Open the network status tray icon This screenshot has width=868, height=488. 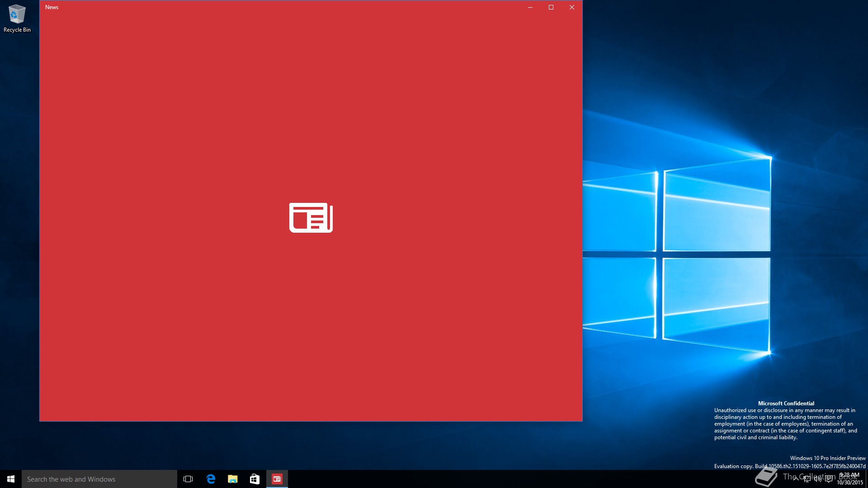pyautogui.click(x=807, y=479)
